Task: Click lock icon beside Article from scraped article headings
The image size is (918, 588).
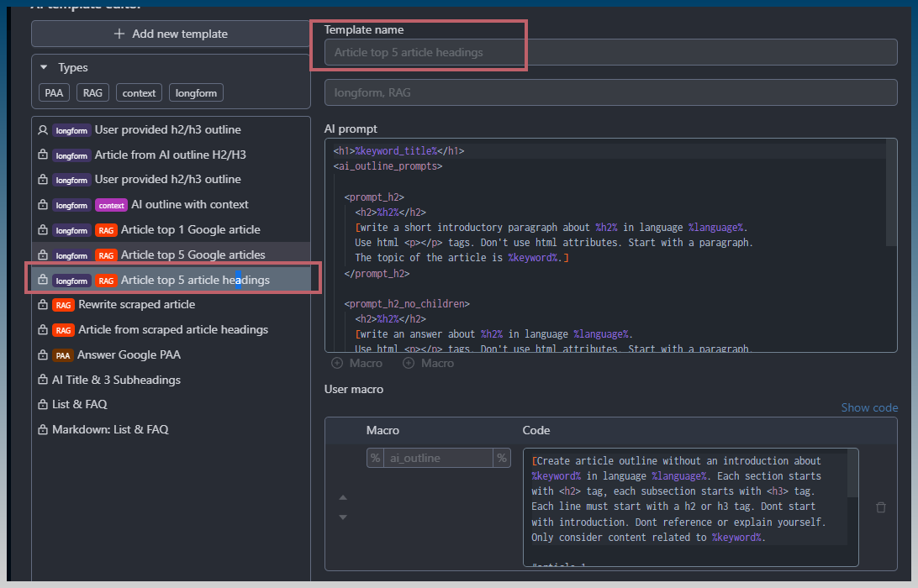Action: [x=43, y=330]
